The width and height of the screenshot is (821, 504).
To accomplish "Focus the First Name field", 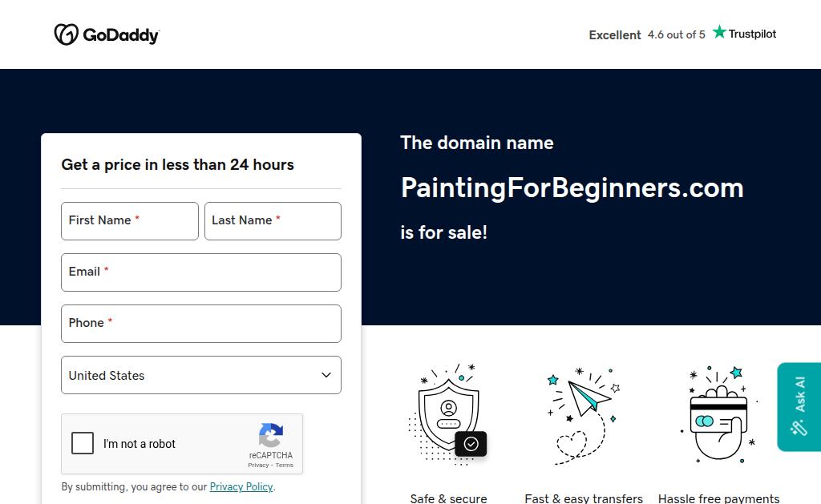I will point(130,221).
